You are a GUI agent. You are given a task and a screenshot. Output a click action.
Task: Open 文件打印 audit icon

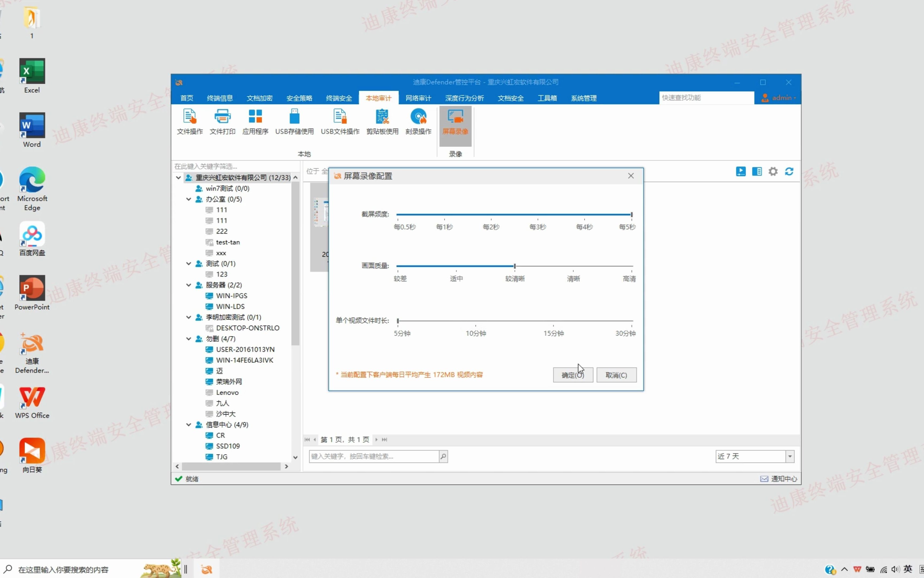[223, 122]
